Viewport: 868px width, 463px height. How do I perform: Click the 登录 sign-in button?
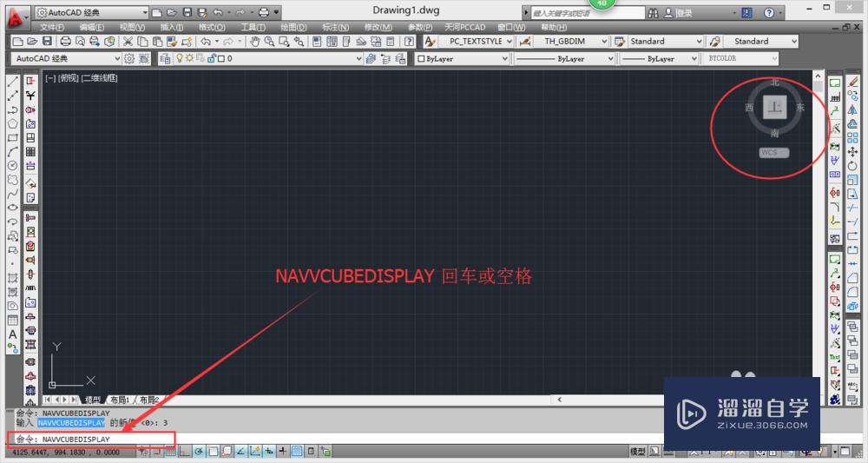click(x=678, y=13)
